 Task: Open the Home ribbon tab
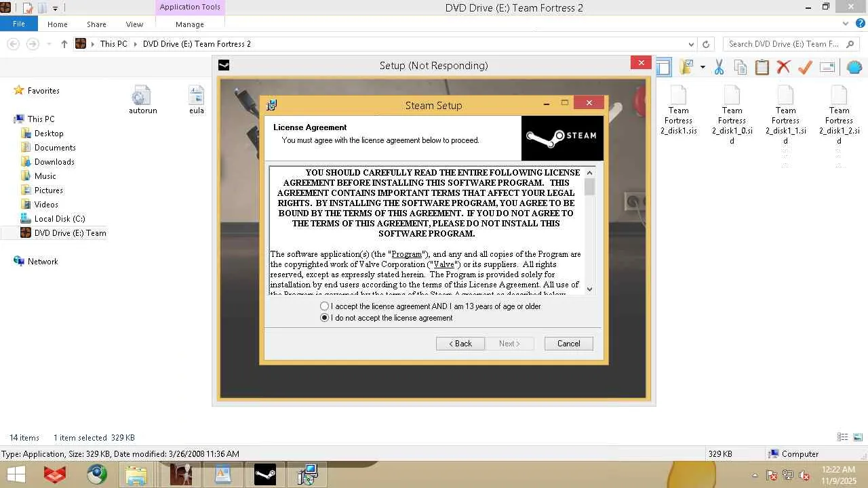(x=58, y=24)
